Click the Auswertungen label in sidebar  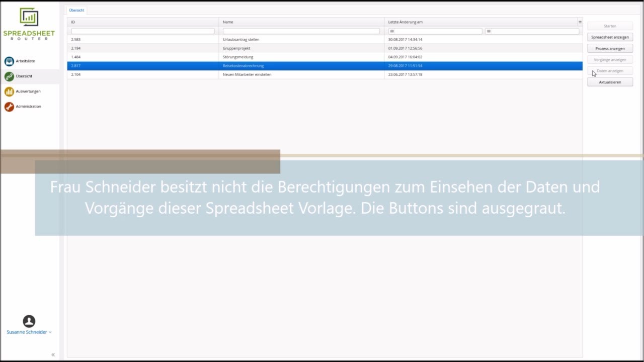[x=28, y=92]
